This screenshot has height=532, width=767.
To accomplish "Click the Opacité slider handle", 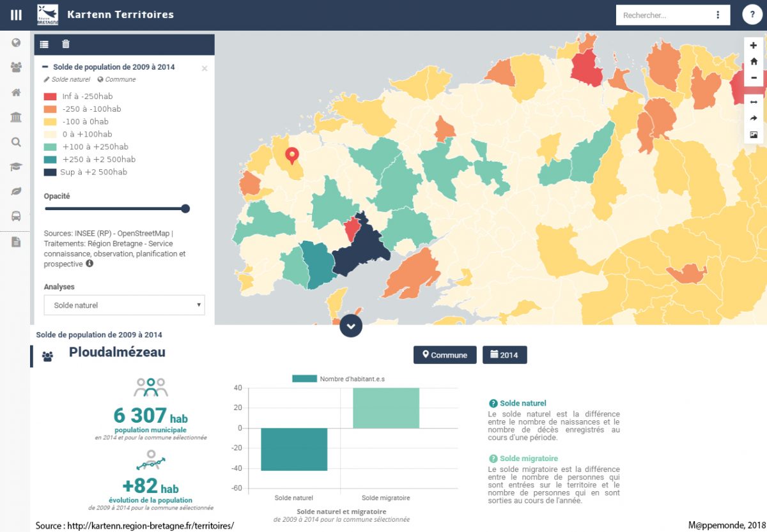I will point(185,208).
